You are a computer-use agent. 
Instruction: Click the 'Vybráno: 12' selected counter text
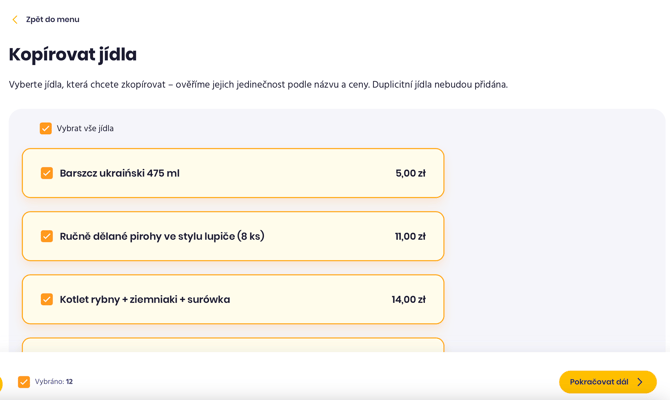(54, 382)
